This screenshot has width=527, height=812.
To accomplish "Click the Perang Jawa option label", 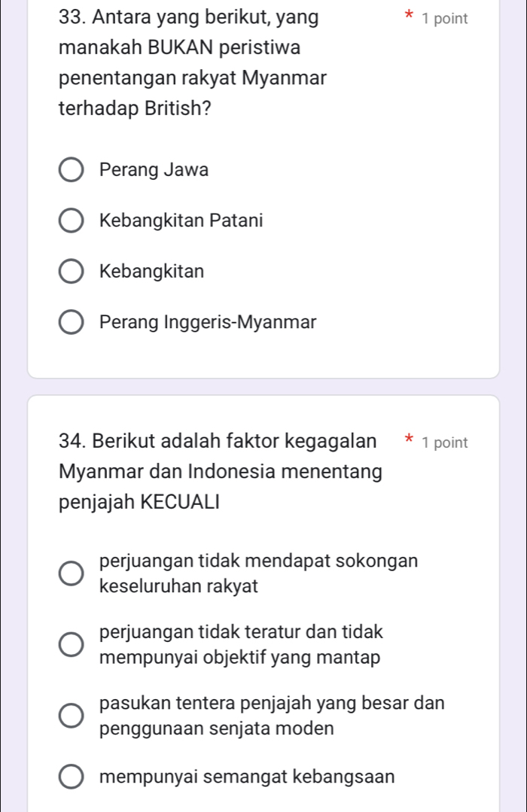I will point(154,171).
